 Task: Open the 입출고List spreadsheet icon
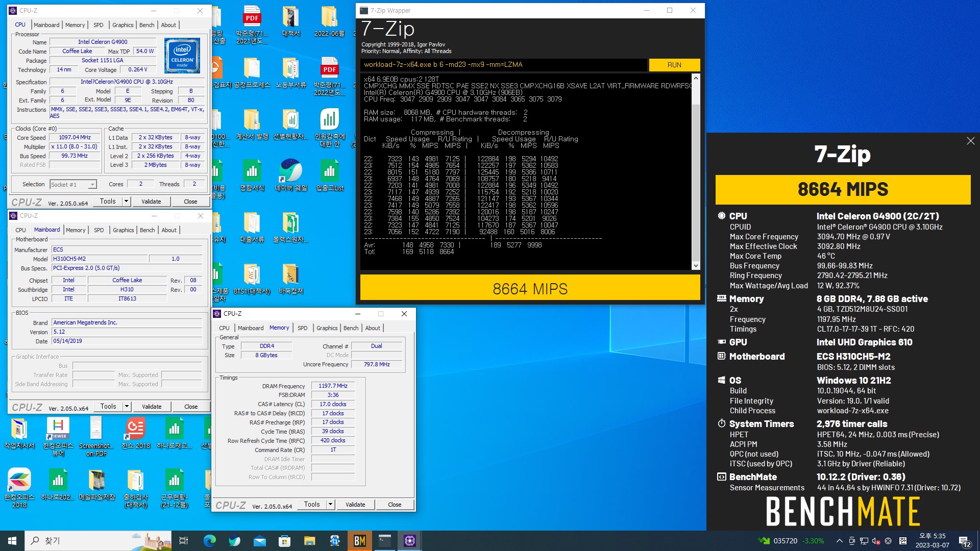[x=330, y=176]
